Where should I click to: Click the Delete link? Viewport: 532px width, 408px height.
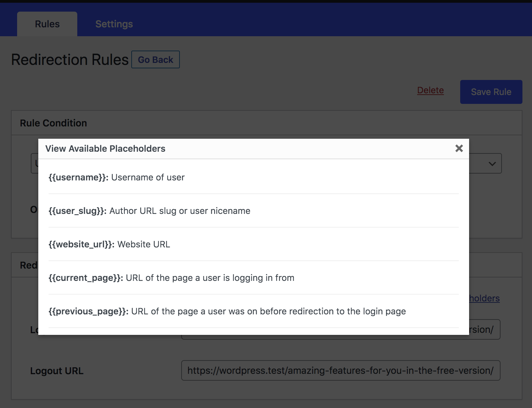(x=430, y=90)
